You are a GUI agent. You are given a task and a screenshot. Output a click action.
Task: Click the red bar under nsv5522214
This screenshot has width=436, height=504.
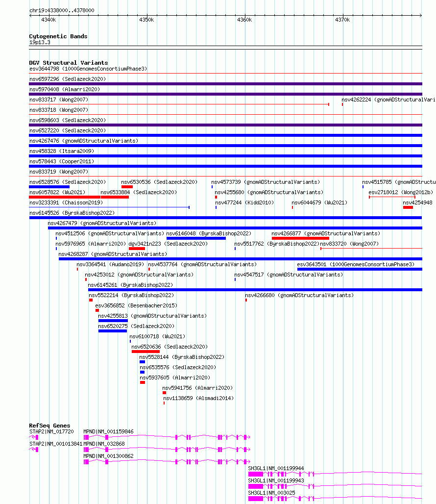click(x=91, y=300)
